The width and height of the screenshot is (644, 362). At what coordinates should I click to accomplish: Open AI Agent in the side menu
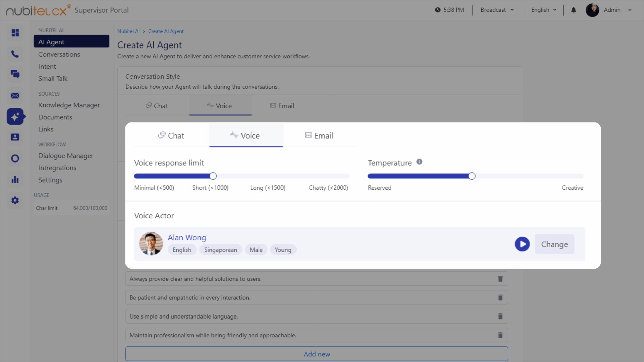pos(71,42)
